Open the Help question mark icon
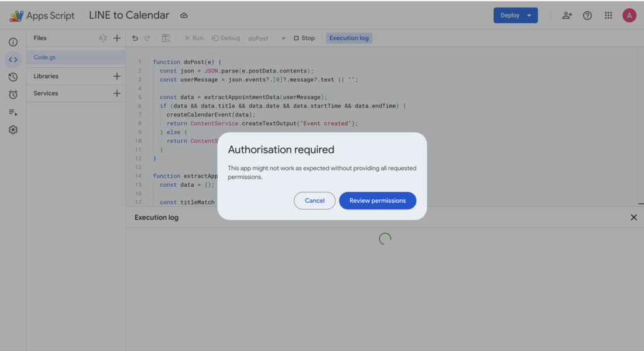The width and height of the screenshot is (644, 351). (x=587, y=16)
